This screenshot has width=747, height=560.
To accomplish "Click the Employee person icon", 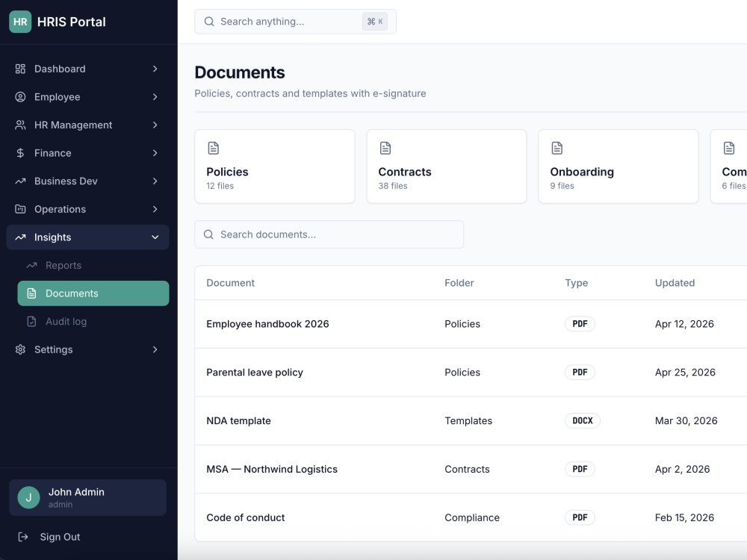I will pyautogui.click(x=20, y=97).
